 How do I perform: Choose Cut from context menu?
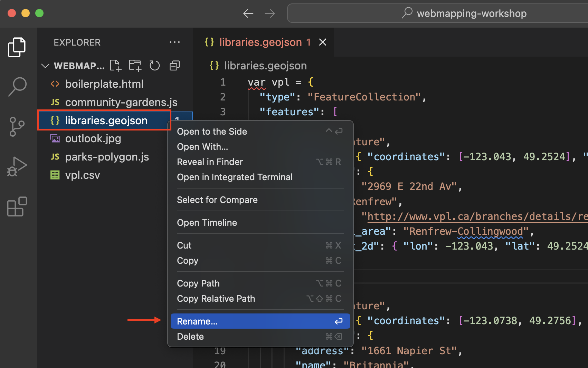click(260, 245)
